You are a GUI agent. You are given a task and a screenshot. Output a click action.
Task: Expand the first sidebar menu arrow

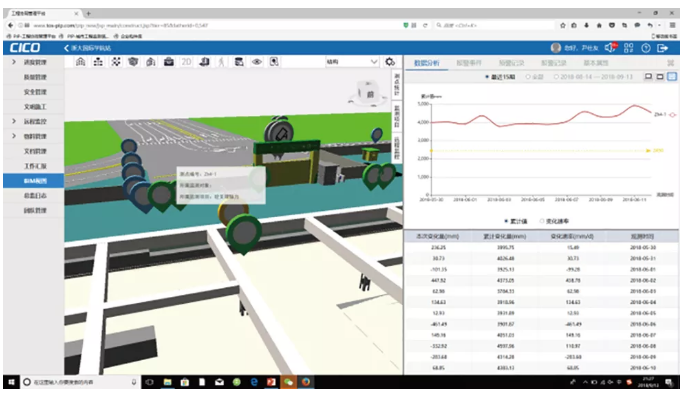(x=14, y=62)
